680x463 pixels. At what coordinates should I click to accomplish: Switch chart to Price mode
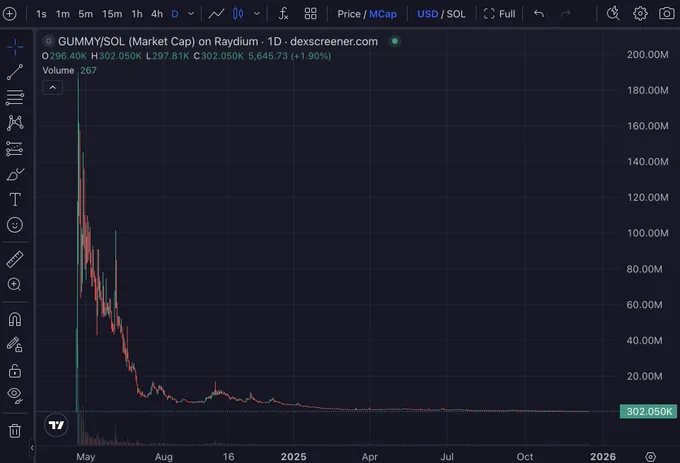tap(349, 14)
